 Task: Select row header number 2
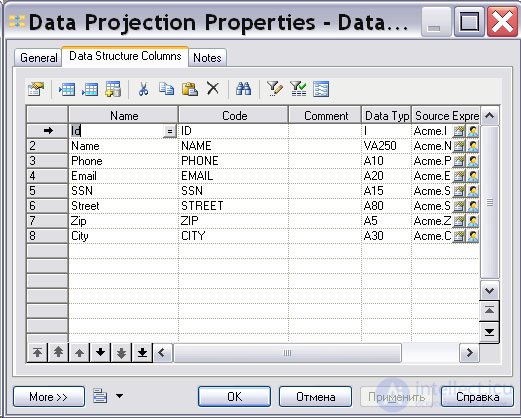click(47, 146)
